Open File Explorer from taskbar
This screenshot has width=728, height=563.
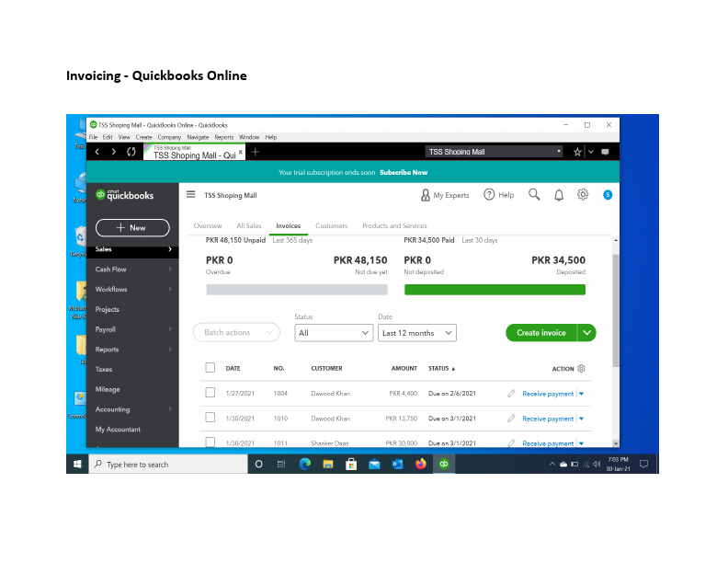pyautogui.click(x=328, y=464)
